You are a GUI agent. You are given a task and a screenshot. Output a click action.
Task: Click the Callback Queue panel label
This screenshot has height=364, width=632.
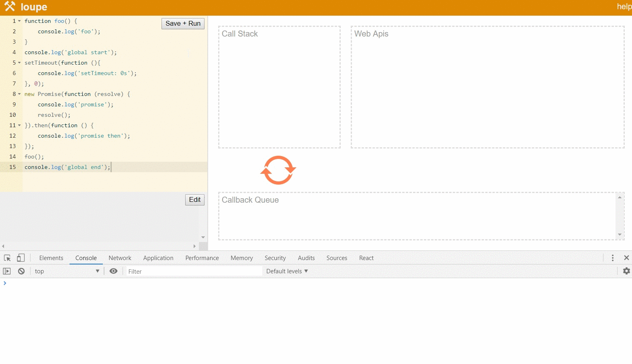click(x=250, y=200)
